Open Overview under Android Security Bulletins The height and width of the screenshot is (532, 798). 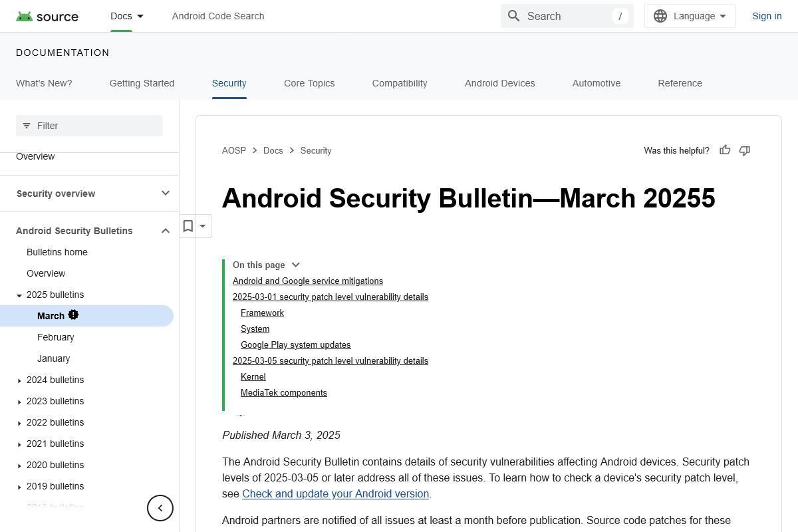(x=46, y=273)
